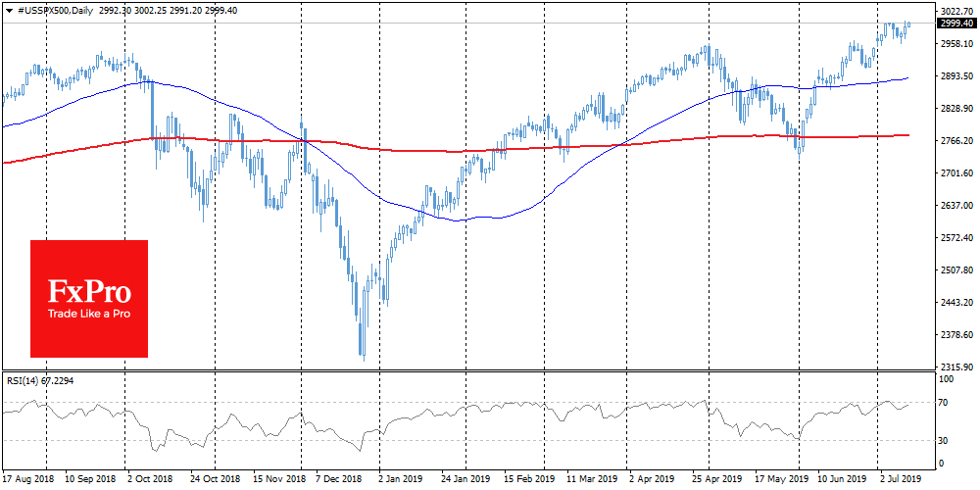Select the right end of blue moving average
Viewport: 980px width, 490px height.
pos(907,78)
